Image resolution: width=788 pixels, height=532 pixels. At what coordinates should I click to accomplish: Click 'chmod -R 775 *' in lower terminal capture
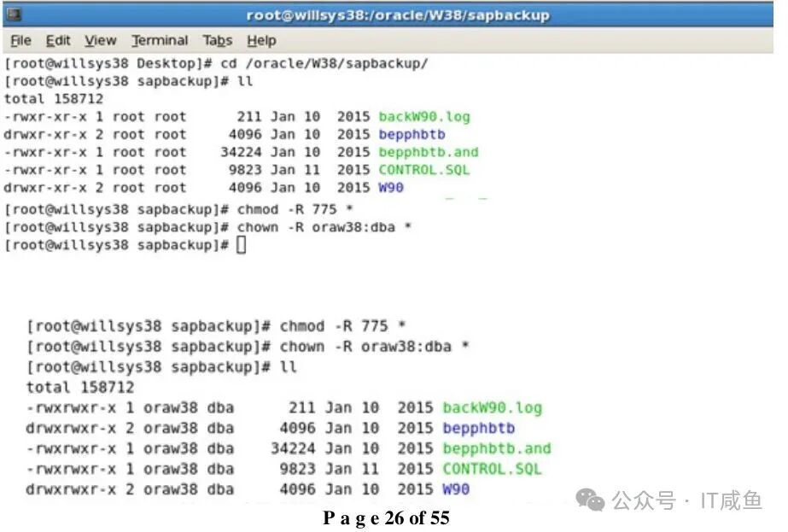(x=342, y=326)
